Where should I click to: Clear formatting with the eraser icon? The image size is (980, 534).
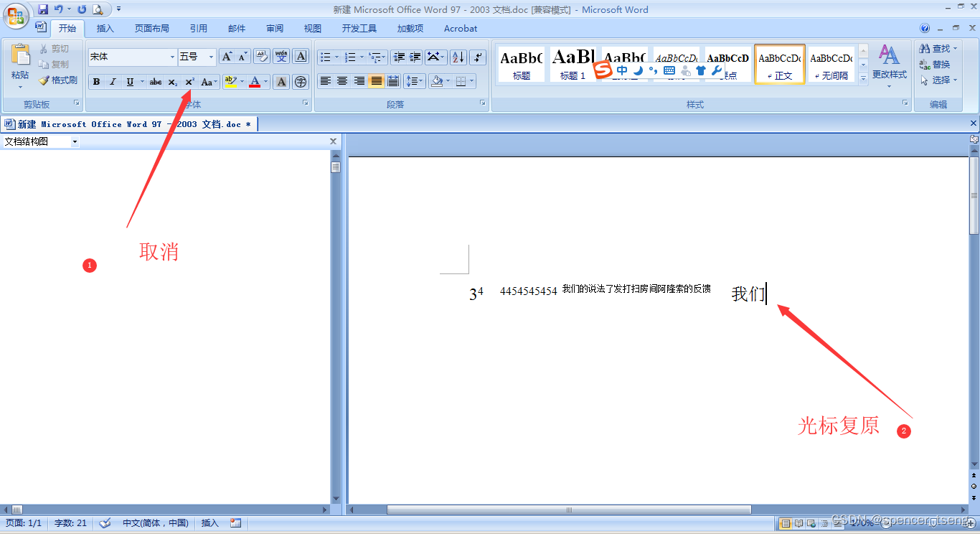click(262, 57)
